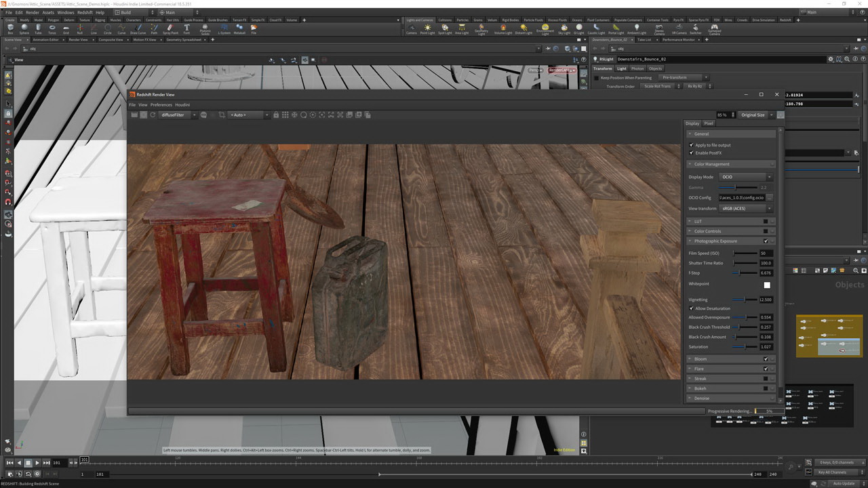Select the Box shelf tool
The image size is (868, 488).
[10, 29]
